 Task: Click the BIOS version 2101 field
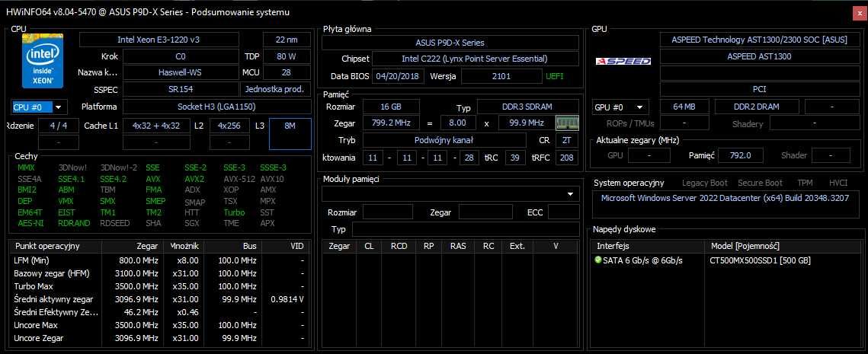(x=501, y=76)
